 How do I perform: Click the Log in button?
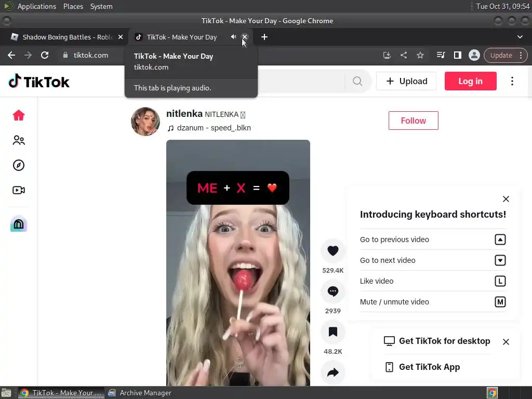click(x=470, y=81)
